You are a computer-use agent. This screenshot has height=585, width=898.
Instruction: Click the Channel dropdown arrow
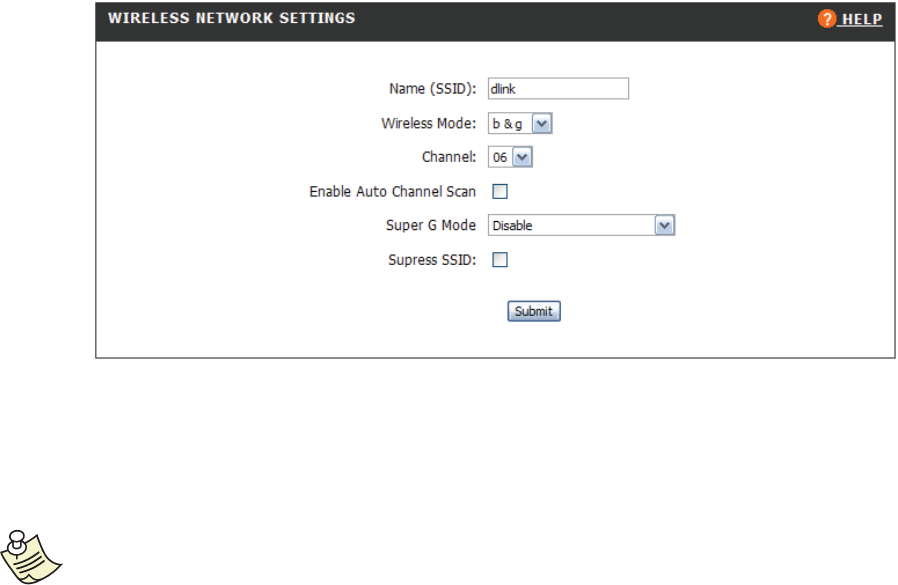[523, 158]
